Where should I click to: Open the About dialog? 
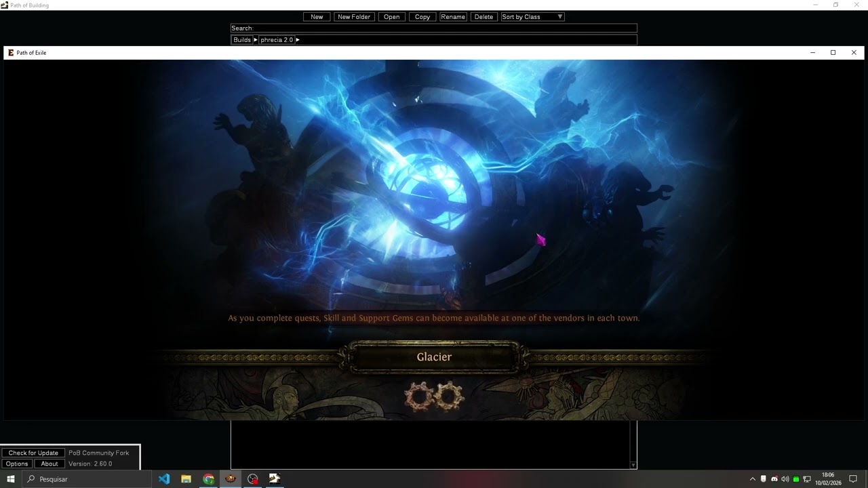pyautogui.click(x=50, y=464)
